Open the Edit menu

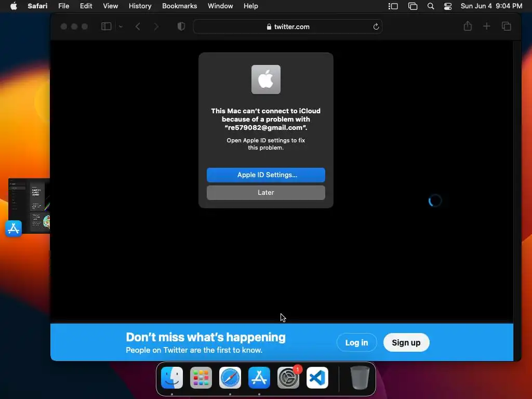click(x=86, y=6)
